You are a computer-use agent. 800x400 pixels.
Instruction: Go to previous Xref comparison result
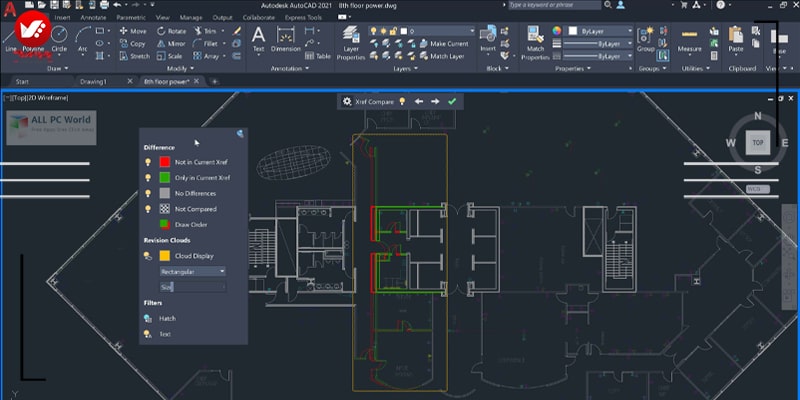pyautogui.click(x=419, y=102)
